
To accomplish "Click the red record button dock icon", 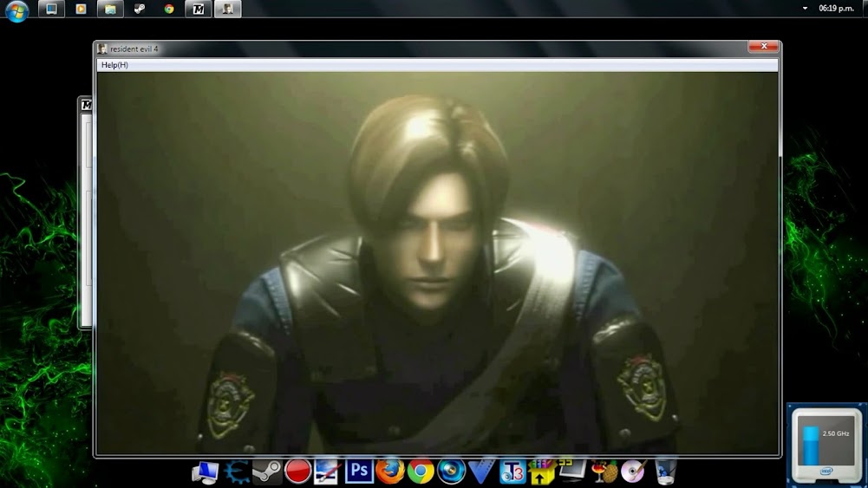I will point(297,472).
